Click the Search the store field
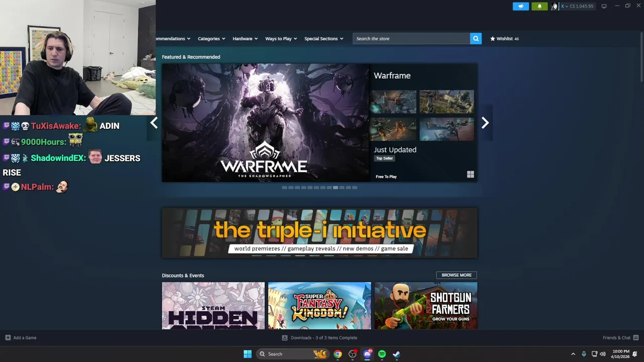Image resolution: width=644 pixels, height=362 pixels. (412, 39)
